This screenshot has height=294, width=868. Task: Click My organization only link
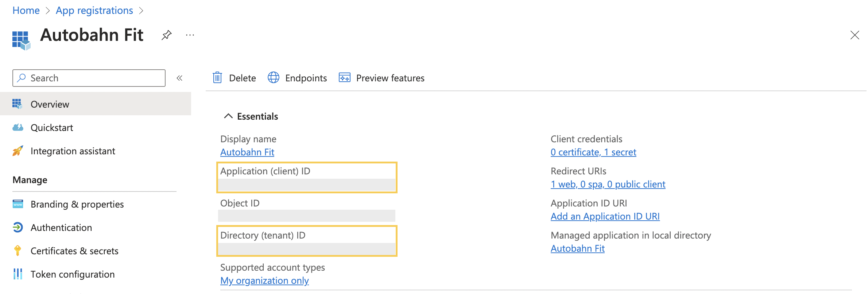pos(264,281)
